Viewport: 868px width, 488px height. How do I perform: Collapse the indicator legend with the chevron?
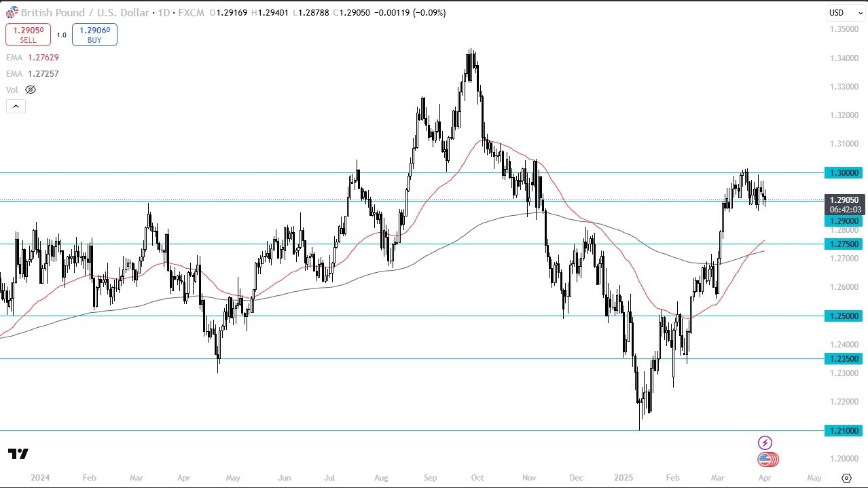pos(16,106)
